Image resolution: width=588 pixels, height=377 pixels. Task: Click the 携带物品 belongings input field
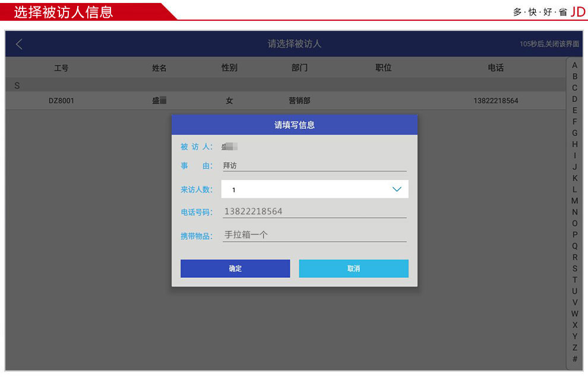(314, 235)
